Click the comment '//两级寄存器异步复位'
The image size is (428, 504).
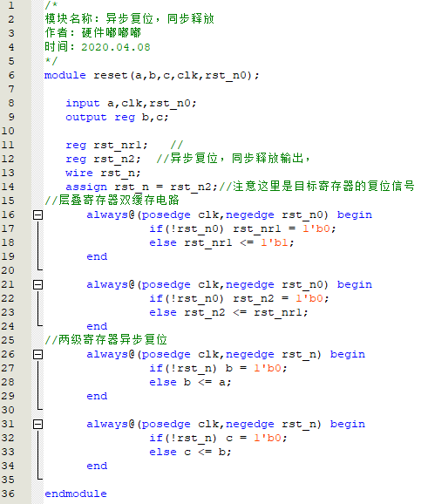[x=106, y=340]
